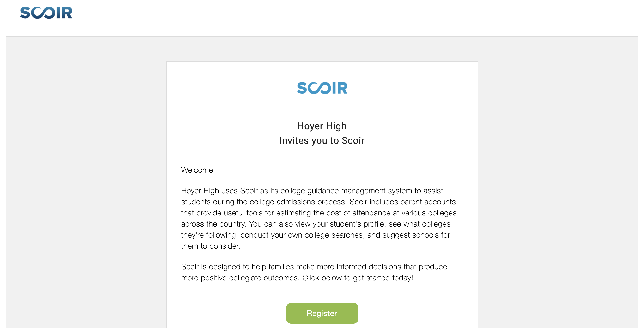
Task: Click the text "them to consider."
Action: 211,246
